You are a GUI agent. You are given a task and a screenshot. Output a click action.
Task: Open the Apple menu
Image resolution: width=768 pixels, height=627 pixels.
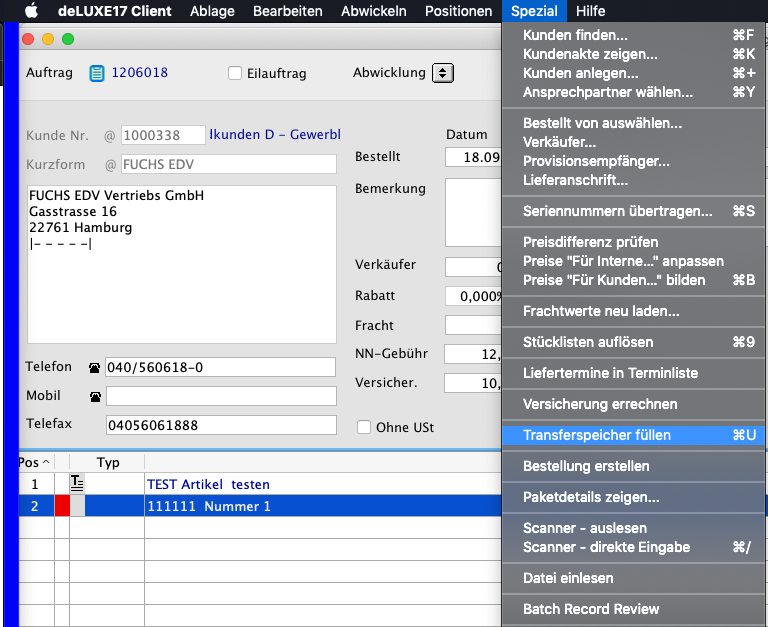[x=30, y=11]
